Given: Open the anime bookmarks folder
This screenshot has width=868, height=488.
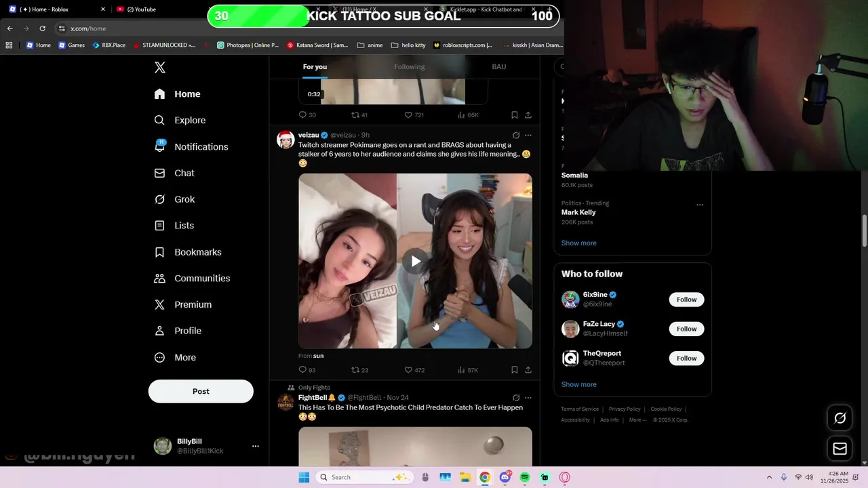Looking at the screenshot, I should tap(370, 45).
